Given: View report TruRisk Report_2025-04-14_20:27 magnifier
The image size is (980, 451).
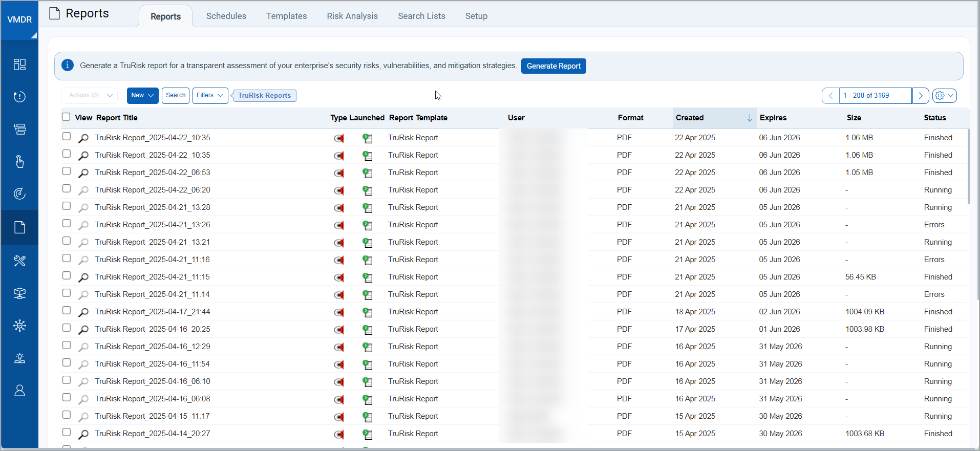Looking at the screenshot, I should pyautogui.click(x=83, y=434).
